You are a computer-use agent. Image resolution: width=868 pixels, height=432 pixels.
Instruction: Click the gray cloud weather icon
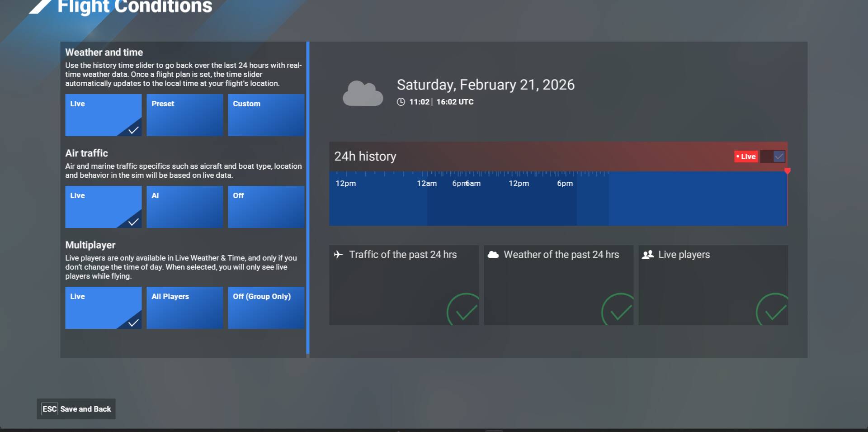click(x=363, y=94)
